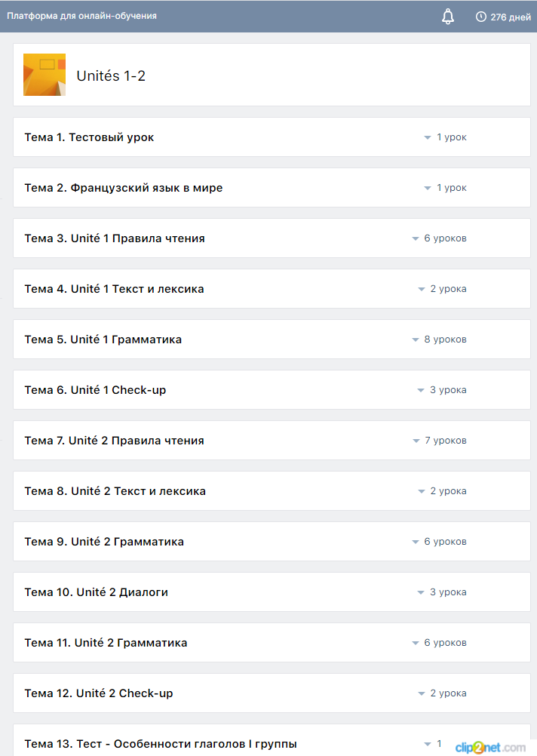Expand Тема 1 arrow next to 1 урок

point(427,138)
